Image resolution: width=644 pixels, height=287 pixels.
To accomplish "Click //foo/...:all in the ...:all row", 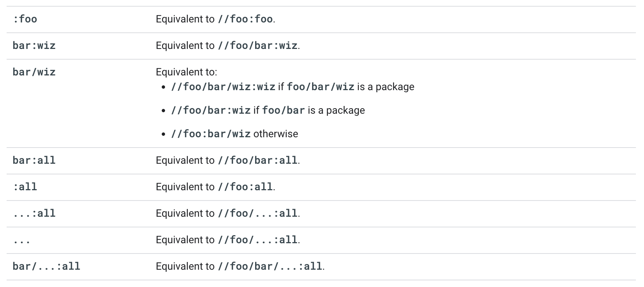I will [258, 213].
